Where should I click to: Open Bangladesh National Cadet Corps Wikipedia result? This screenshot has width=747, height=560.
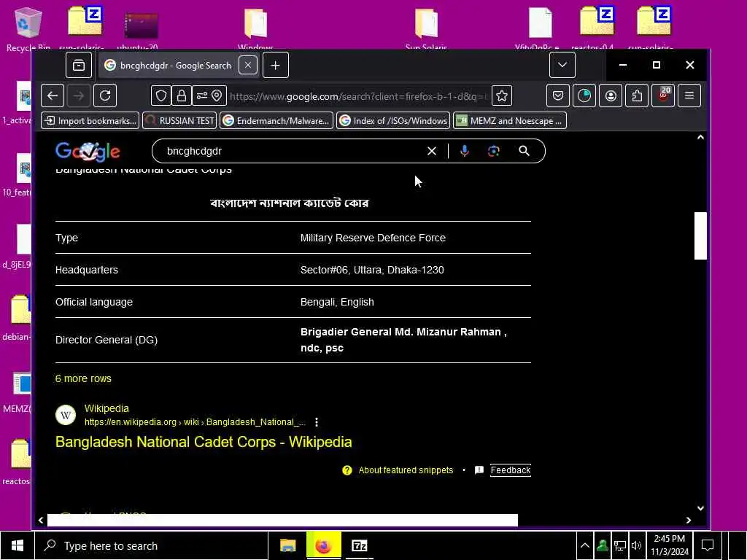[204, 442]
